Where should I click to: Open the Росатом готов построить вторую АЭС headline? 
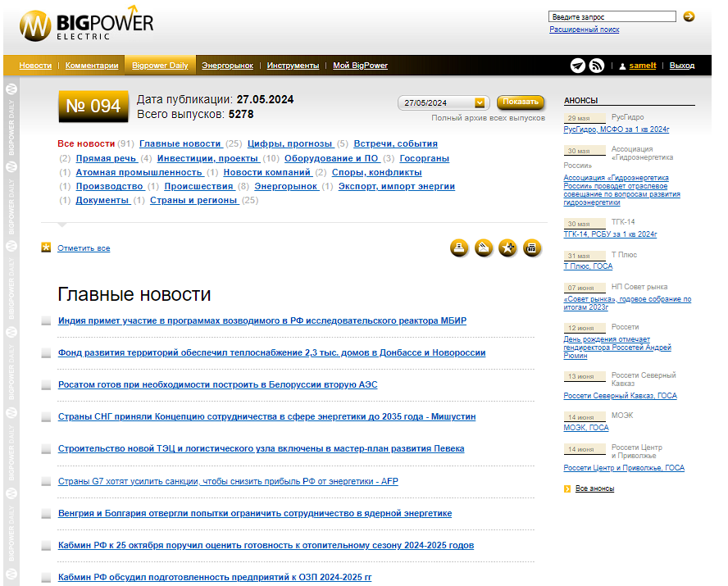pyautogui.click(x=218, y=384)
